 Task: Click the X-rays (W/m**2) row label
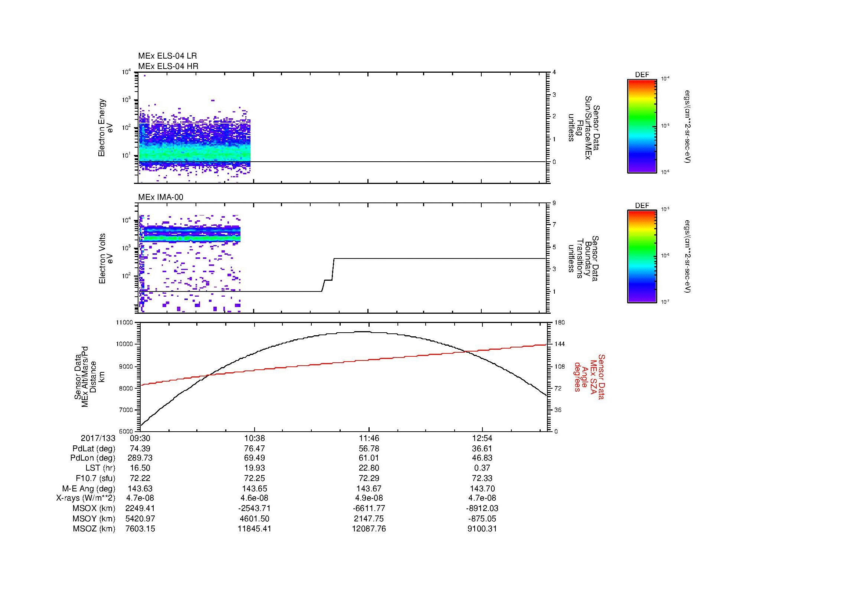(86, 498)
